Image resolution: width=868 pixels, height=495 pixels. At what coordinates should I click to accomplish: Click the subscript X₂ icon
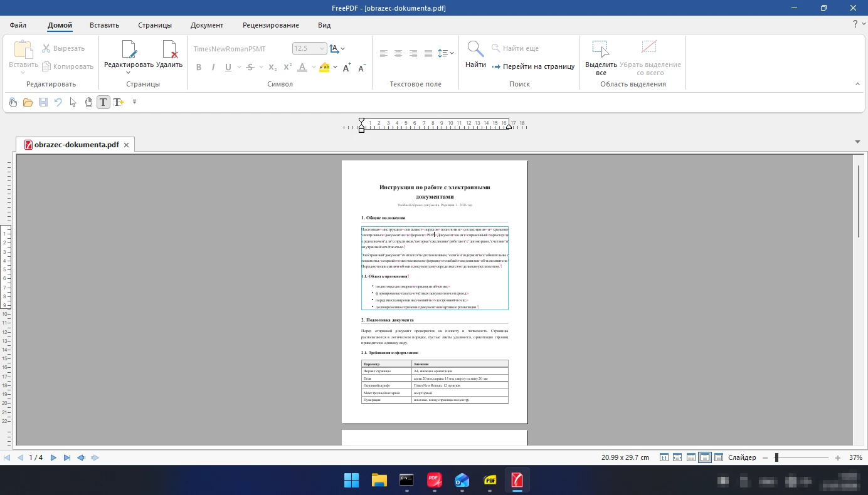click(273, 68)
